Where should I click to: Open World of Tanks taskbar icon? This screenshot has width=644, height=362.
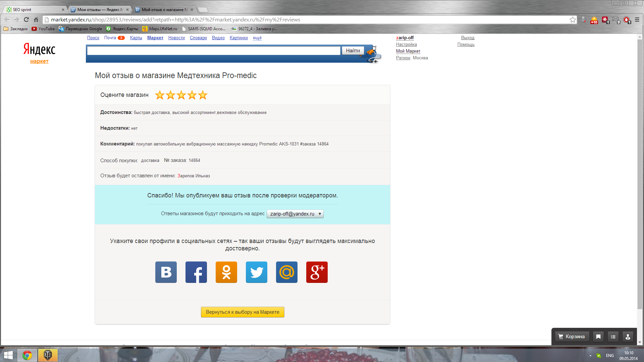[48, 355]
